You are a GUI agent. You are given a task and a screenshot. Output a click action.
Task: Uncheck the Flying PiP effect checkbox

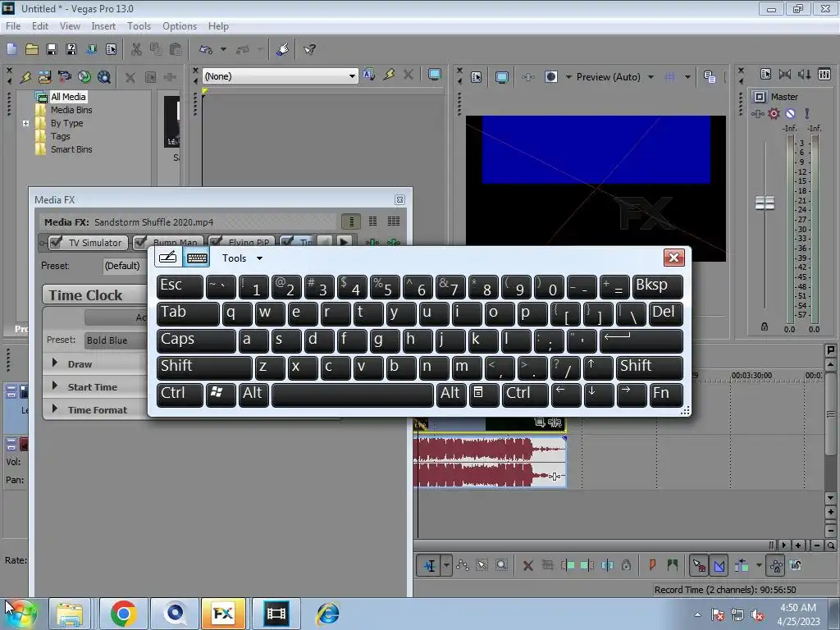216,242
